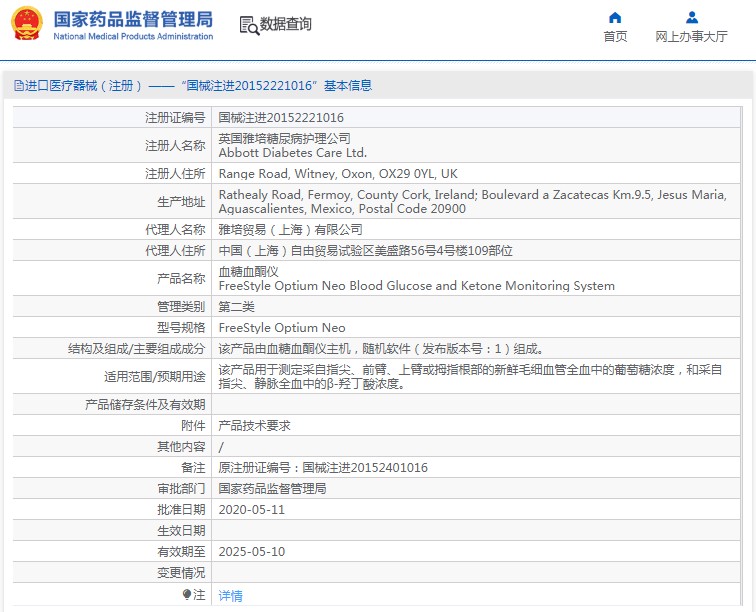Select registrant name Abbott Diabetes Care Ltd.
Viewport: 756px width, 612px height.
[x=293, y=152]
